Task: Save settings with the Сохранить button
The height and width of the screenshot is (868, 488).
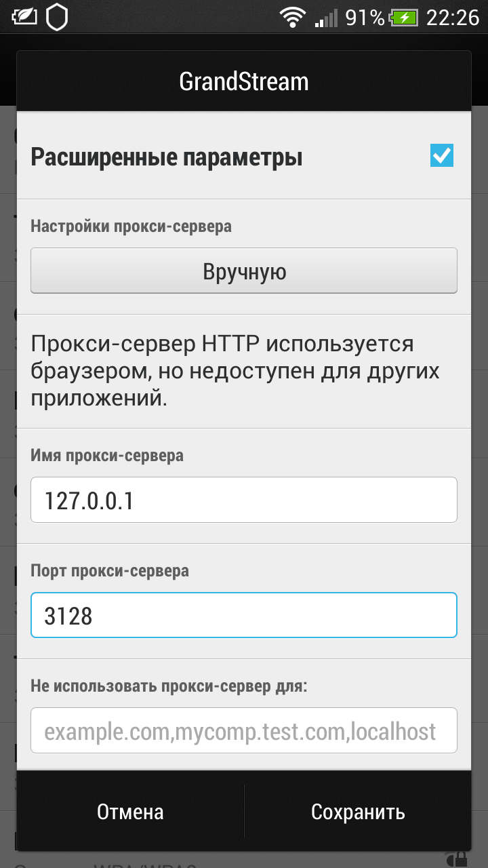Action: click(358, 812)
